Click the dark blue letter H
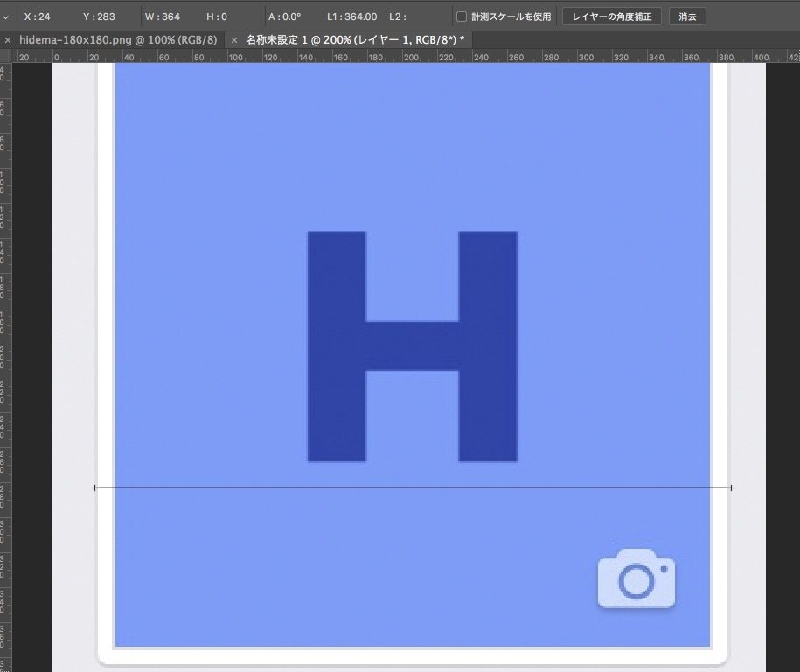The height and width of the screenshot is (672, 800). pos(412,346)
